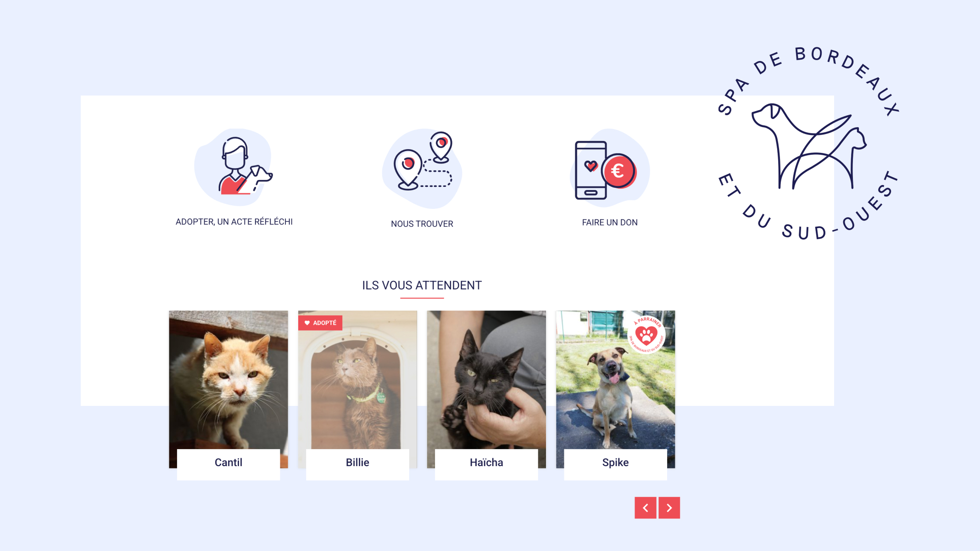Open Spike's dog photo

[x=615, y=380]
